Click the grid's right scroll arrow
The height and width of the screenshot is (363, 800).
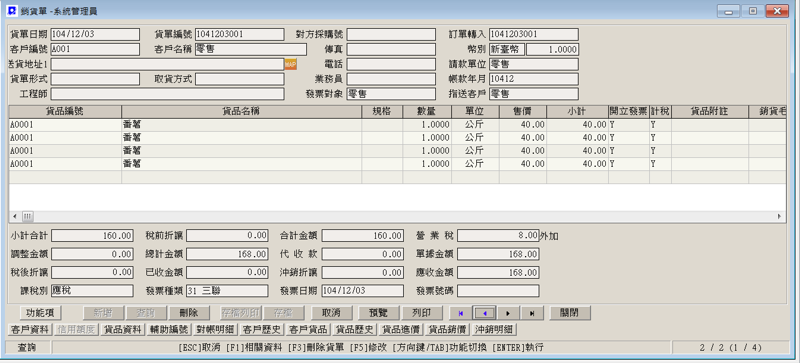click(x=780, y=216)
